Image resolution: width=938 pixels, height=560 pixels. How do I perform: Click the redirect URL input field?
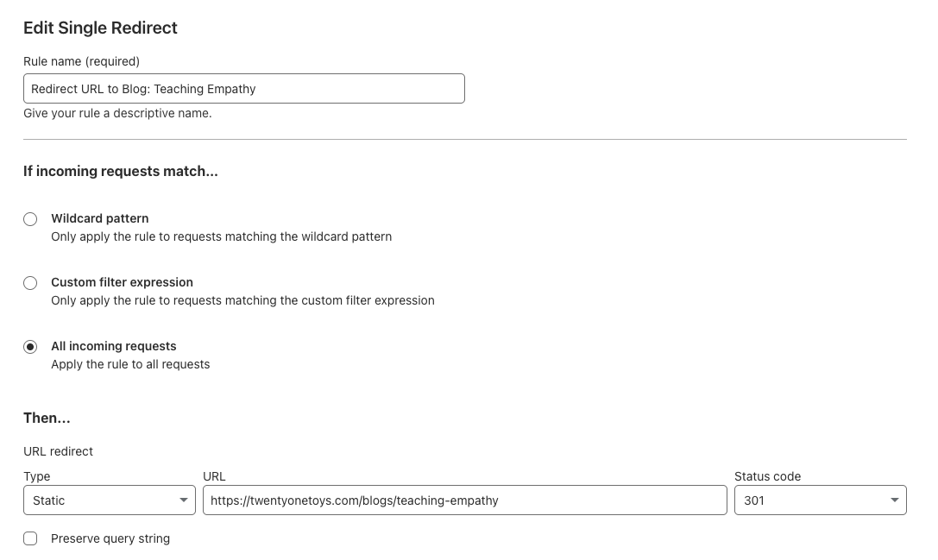pos(465,500)
